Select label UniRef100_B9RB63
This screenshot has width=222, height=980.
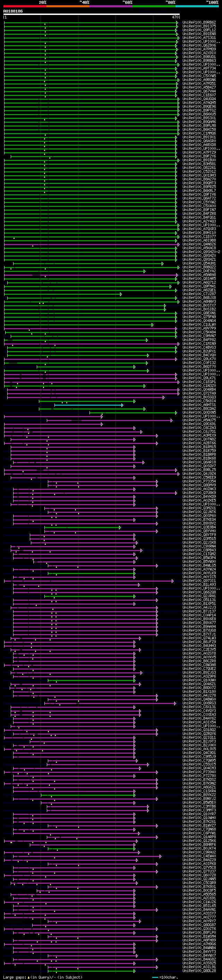[x=199, y=60]
